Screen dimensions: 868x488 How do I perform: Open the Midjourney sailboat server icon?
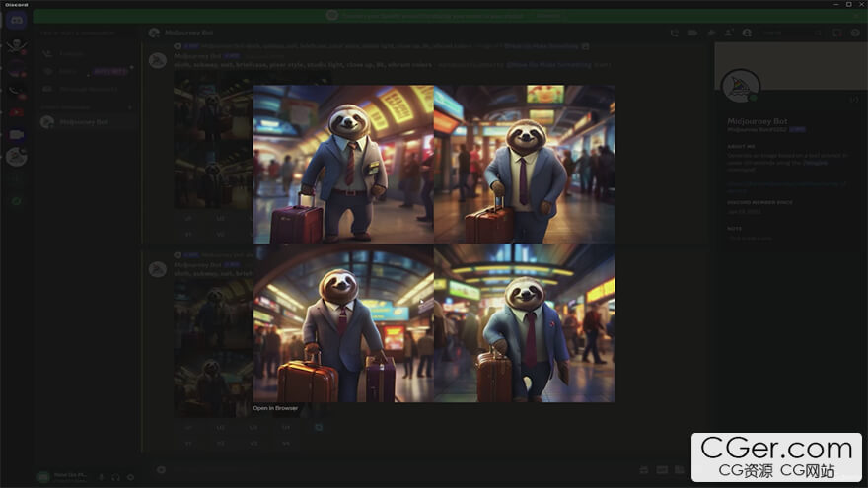pos(17,157)
